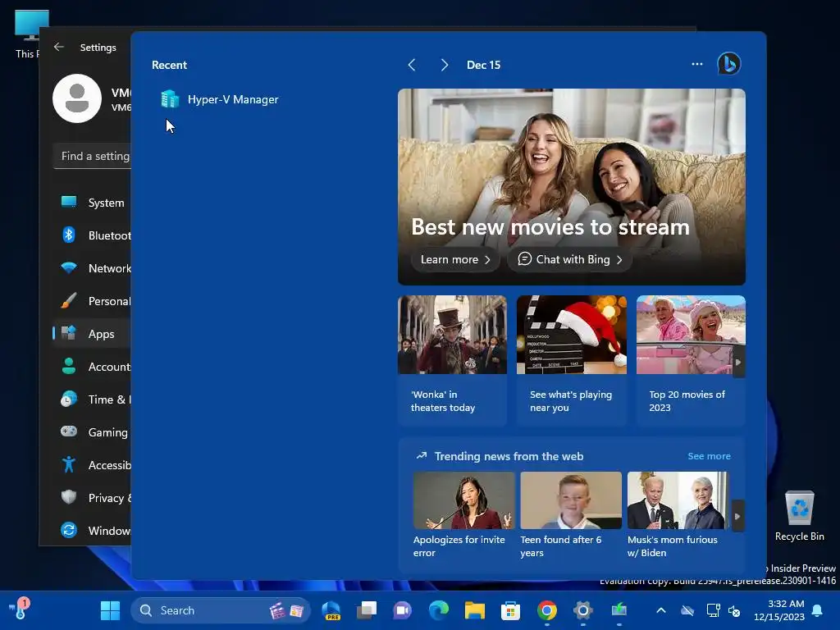Open Top 20 movies of 2023 card
The width and height of the screenshot is (840, 630).
[691, 360]
